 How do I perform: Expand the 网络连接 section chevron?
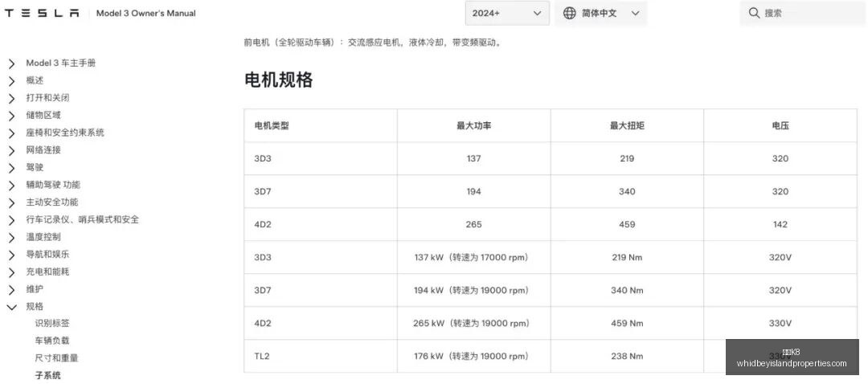pos(11,150)
